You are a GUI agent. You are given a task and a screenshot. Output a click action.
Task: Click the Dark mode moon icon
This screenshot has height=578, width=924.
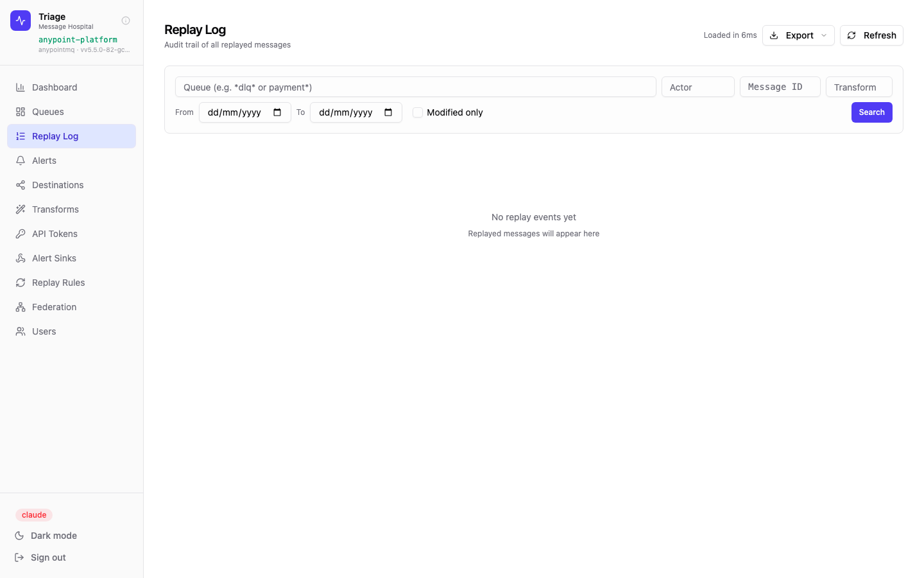(x=19, y=536)
